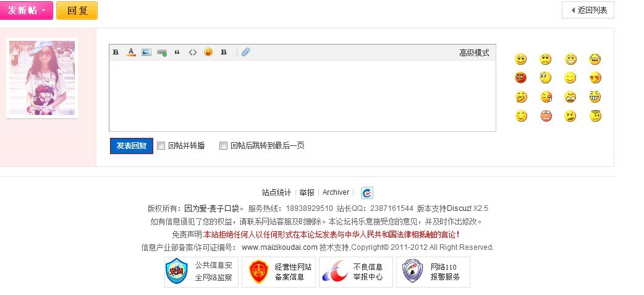Insert the sad frowning emoticon
The width and height of the screenshot is (644, 295).
click(x=546, y=59)
